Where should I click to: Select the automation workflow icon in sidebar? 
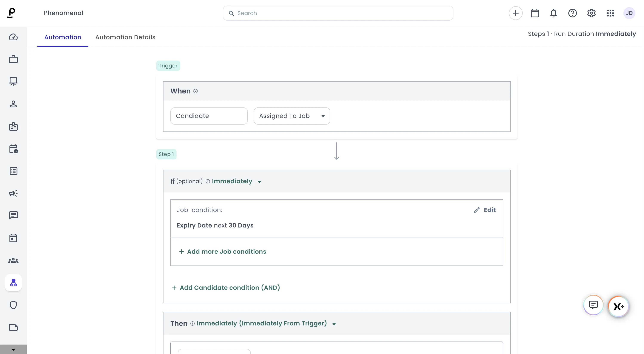[13, 283]
